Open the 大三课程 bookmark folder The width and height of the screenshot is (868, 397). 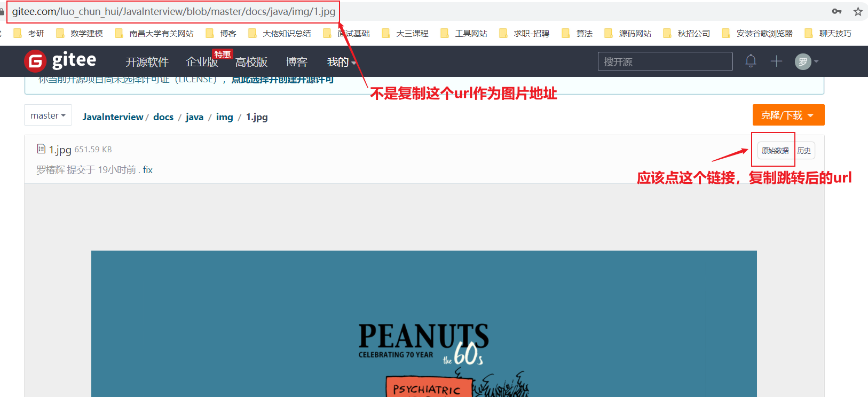tap(405, 33)
